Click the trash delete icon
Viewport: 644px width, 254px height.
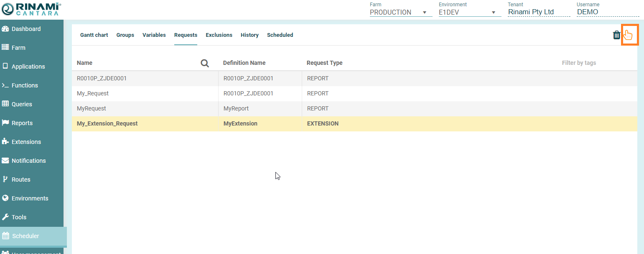[616, 35]
